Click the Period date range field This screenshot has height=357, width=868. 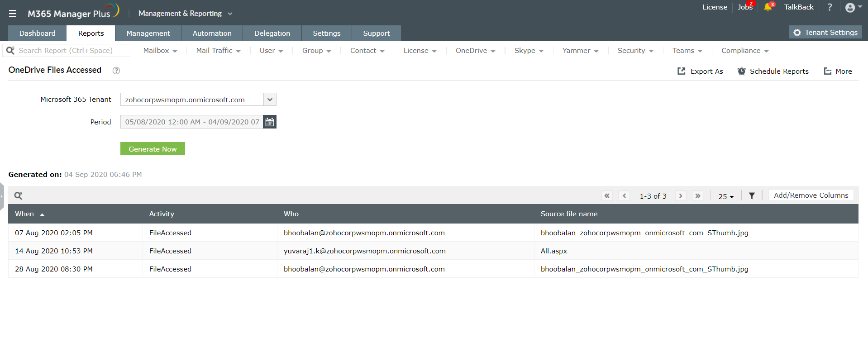(x=192, y=122)
